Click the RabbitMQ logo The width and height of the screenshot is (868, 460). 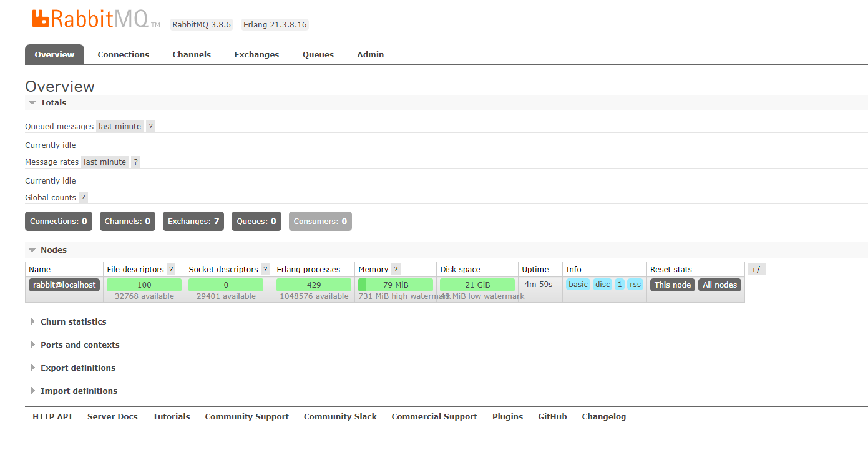[x=96, y=18]
